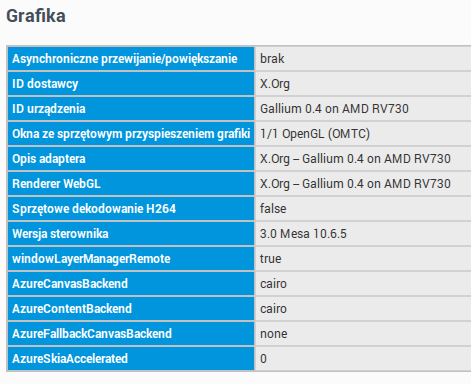The width and height of the screenshot is (471, 384).
Task: Select the ID urządzenia label cell
Action: tap(131, 109)
